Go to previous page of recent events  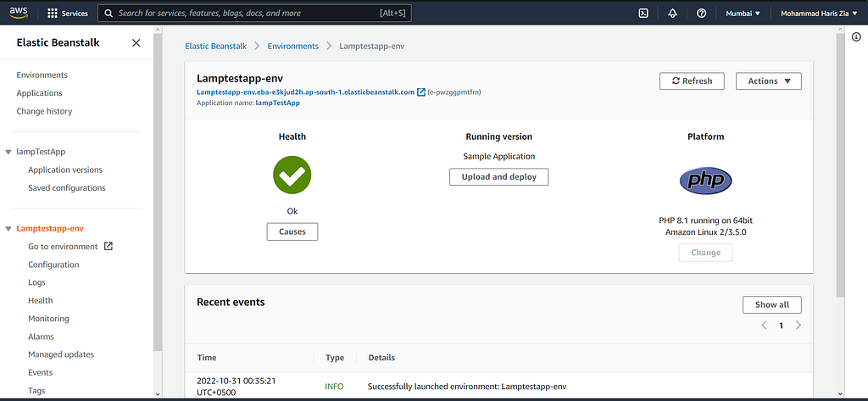pyautogui.click(x=764, y=325)
